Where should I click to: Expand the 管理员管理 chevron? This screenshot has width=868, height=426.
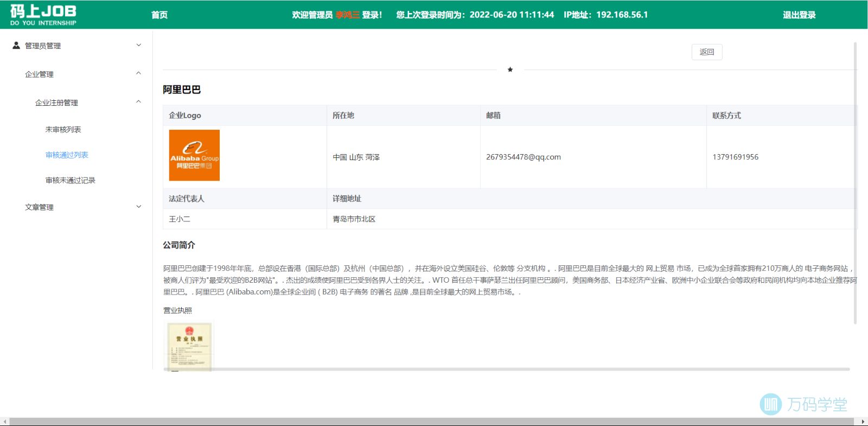(139, 45)
